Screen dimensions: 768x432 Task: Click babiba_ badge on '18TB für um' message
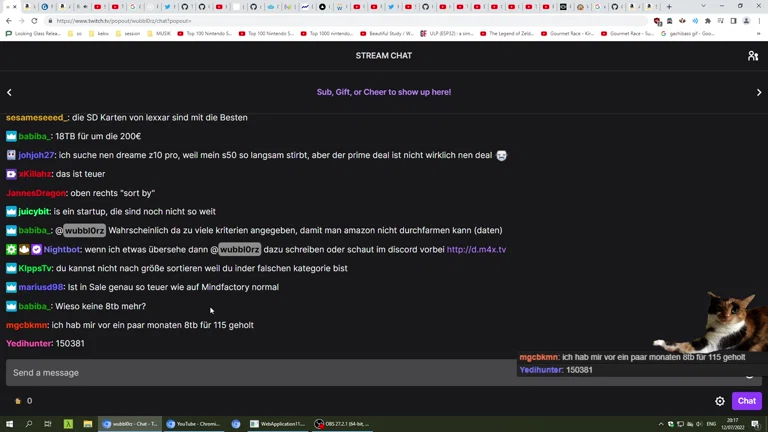coord(11,136)
